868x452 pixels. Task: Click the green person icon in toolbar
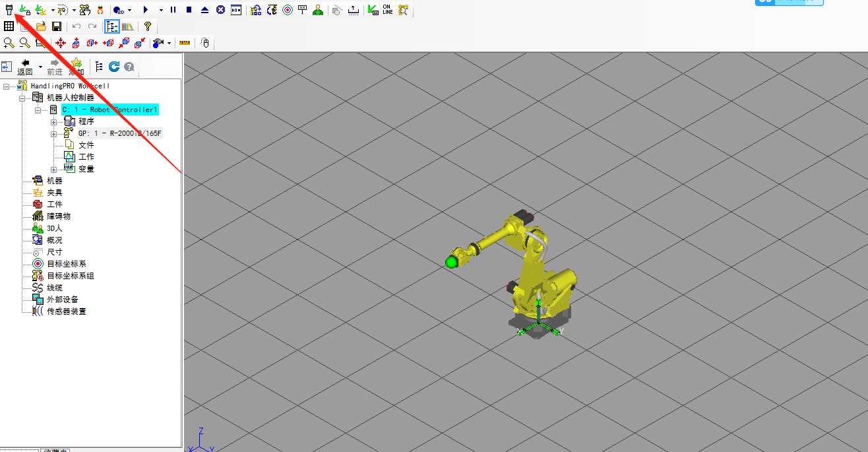point(317,10)
